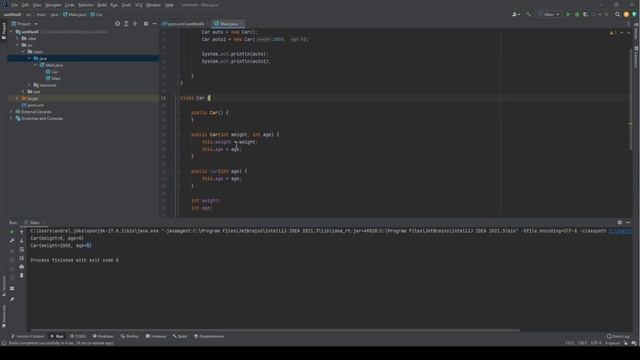Collapse the Main.java node
640x360 pixels.
point(36,65)
